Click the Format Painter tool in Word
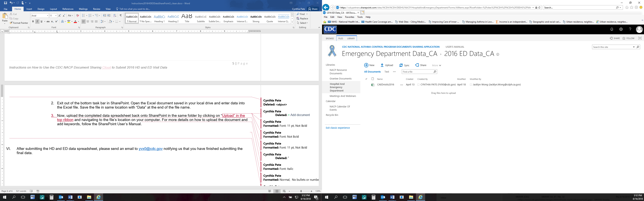 (19, 23)
